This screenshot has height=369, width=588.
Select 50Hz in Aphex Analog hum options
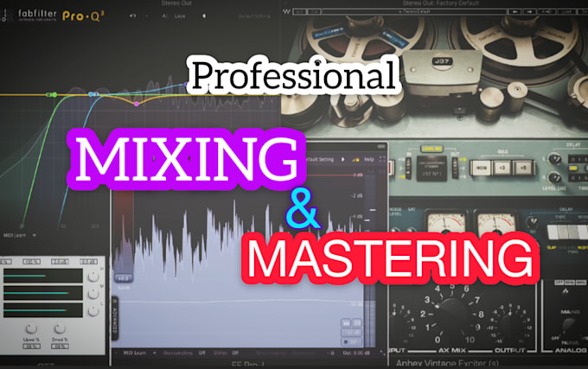click(x=570, y=282)
